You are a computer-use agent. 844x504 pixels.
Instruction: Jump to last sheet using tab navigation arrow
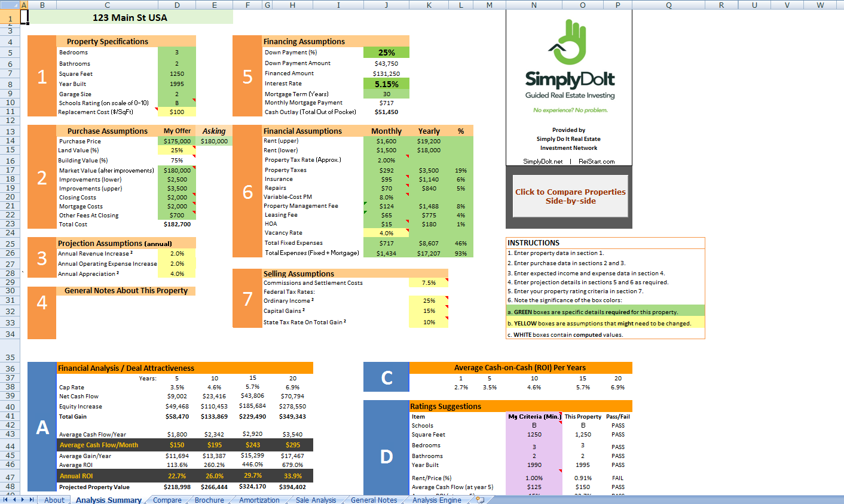(x=32, y=500)
